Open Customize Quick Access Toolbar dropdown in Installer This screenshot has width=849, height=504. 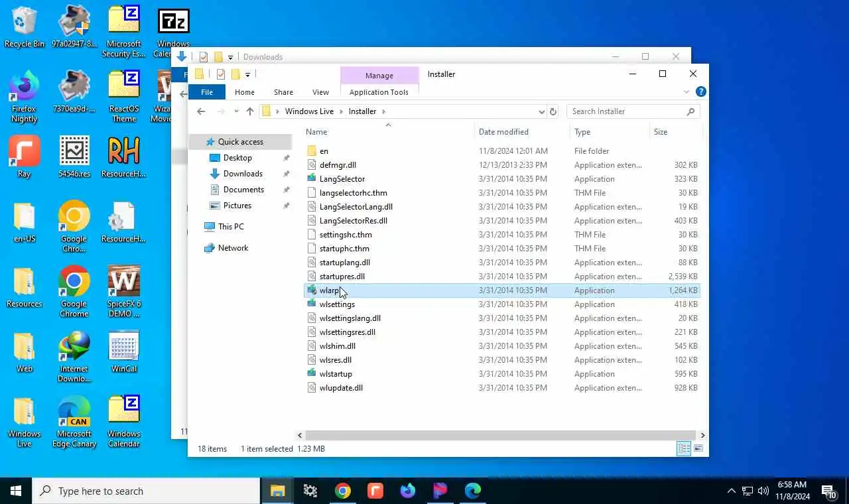(x=247, y=74)
